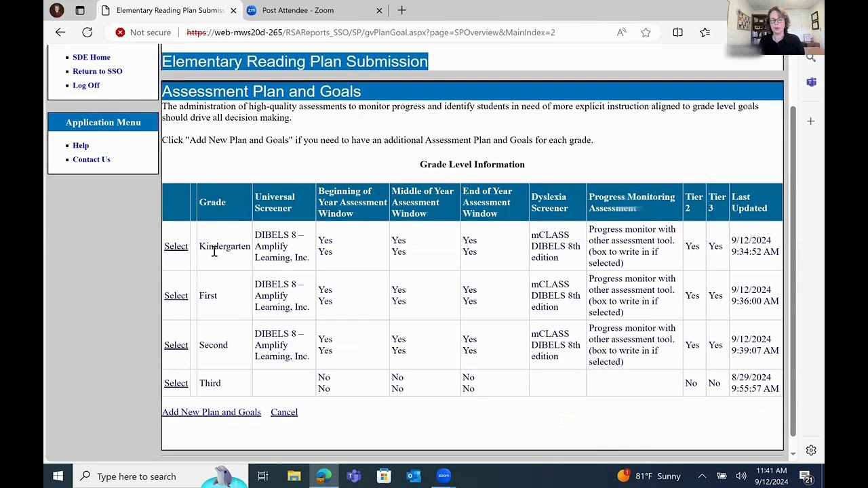Click the page vertical scrollbar
This screenshot has width=868, height=488.
coord(793,271)
